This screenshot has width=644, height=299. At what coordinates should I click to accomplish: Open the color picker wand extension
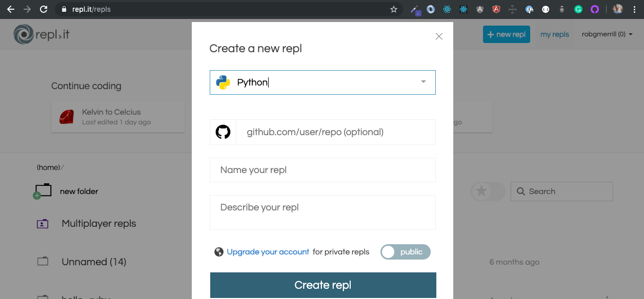pos(416,10)
